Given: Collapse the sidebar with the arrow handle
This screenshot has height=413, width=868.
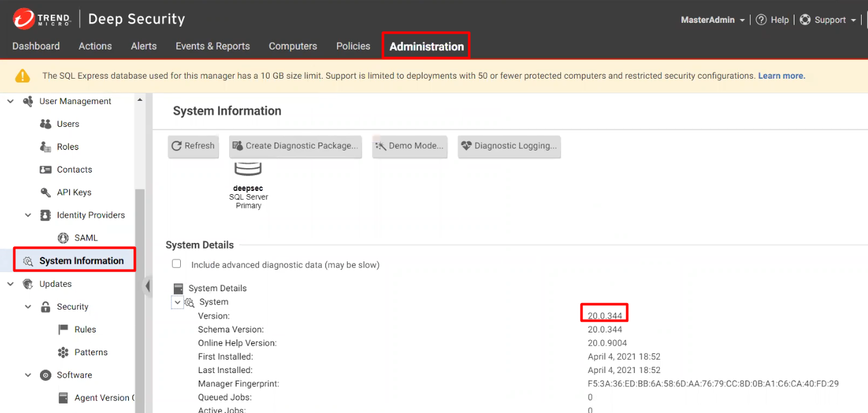Looking at the screenshot, I should pos(148,286).
